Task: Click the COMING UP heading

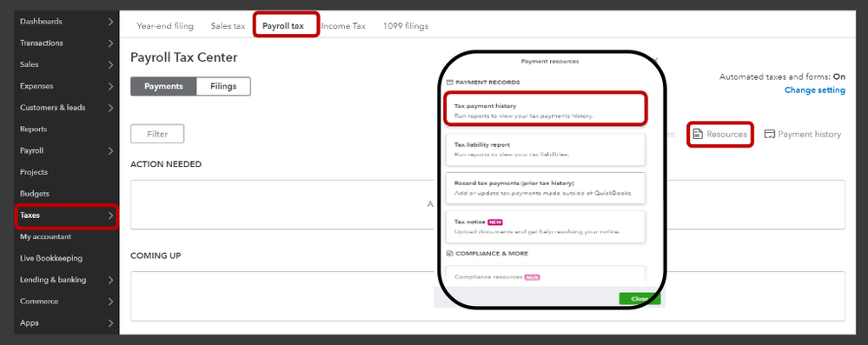Action: tap(156, 255)
